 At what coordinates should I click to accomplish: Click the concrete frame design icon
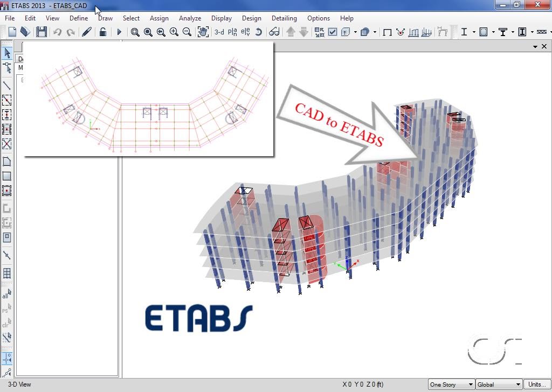pyautogui.click(x=484, y=32)
